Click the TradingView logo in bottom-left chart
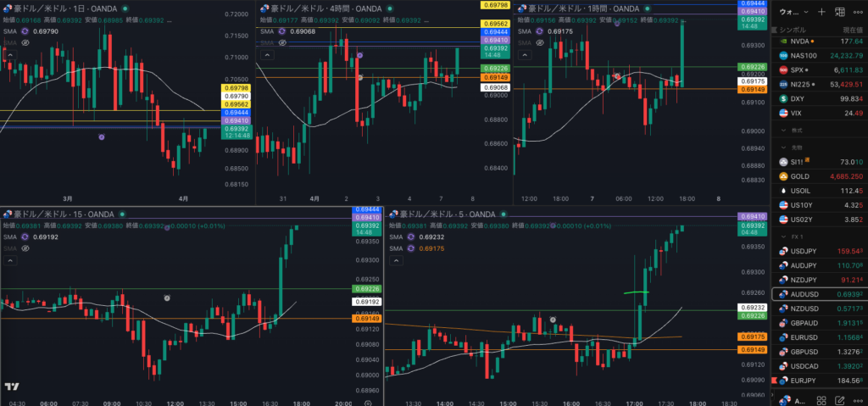Image resolution: width=868 pixels, height=406 pixels. 12,387
